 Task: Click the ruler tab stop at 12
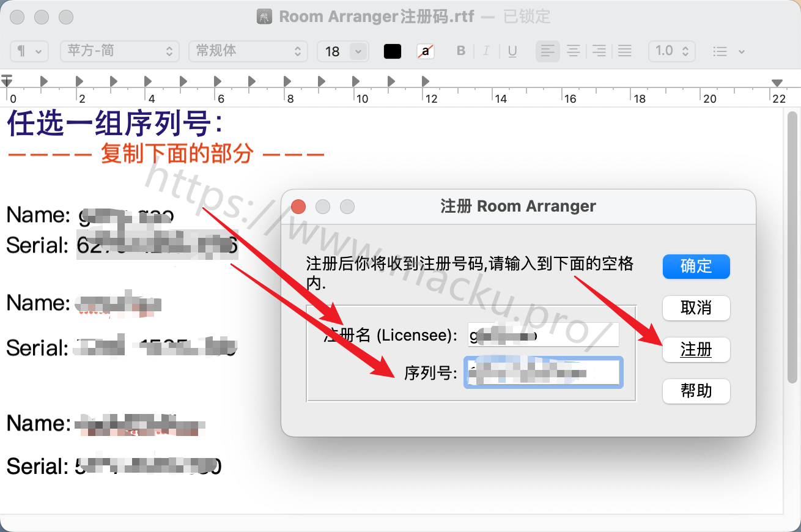pos(426,81)
